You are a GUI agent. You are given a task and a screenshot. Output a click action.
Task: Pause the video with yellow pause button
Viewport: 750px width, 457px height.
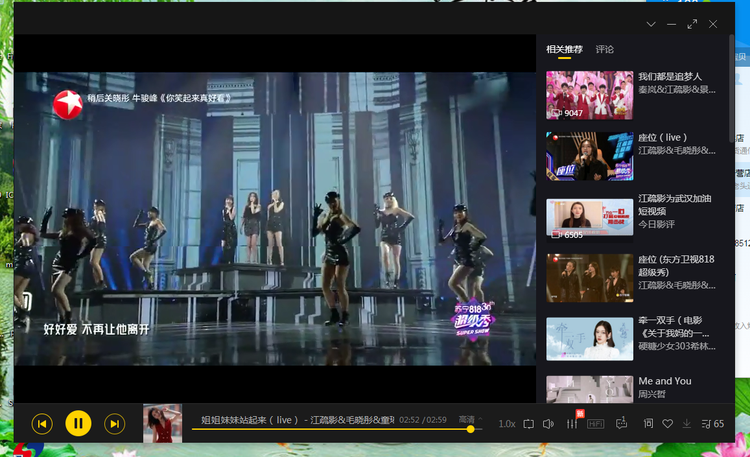pyautogui.click(x=78, y=424)
